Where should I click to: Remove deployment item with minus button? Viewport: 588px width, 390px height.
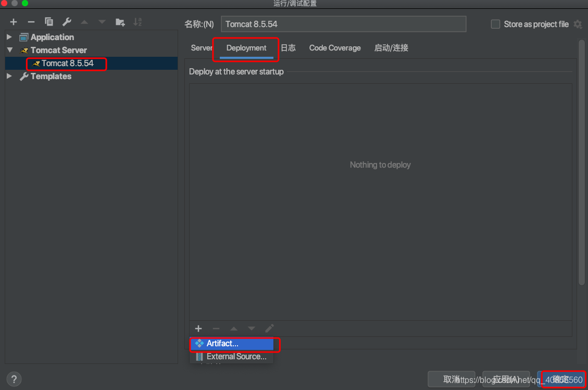[216, 329]
